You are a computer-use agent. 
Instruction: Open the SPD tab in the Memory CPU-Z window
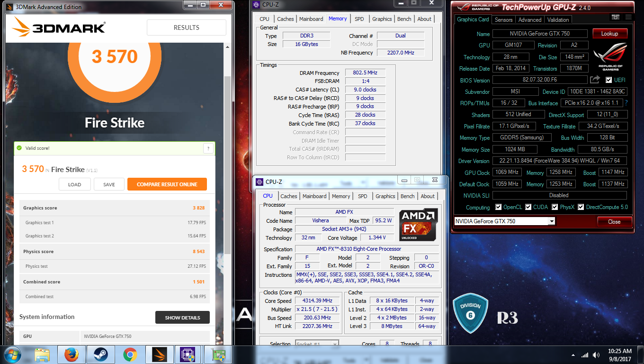click(359, 19)
